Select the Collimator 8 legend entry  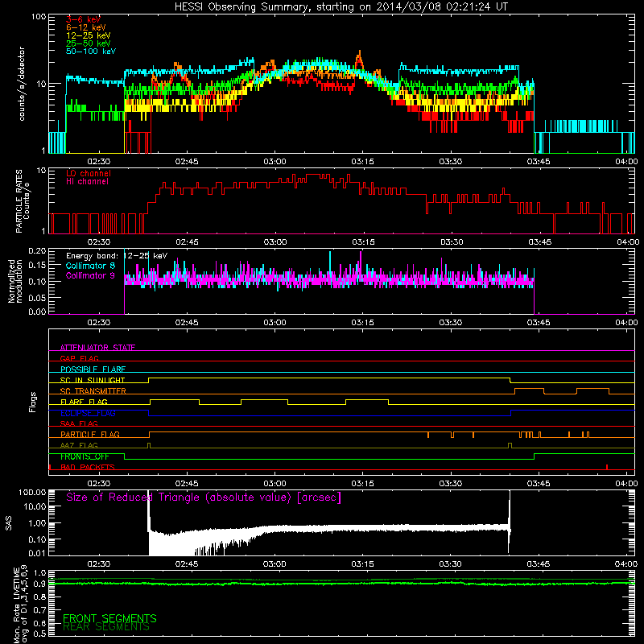tap(90, 266)
